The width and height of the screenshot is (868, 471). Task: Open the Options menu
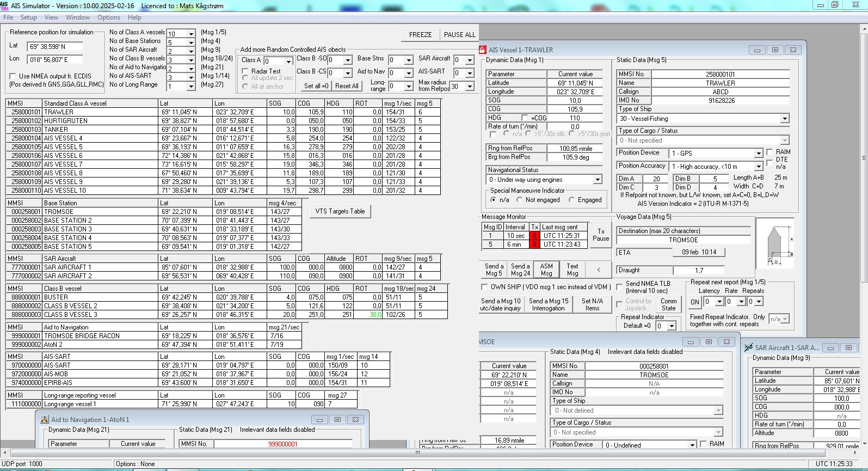pyautogui.click(x=109, y=17)
